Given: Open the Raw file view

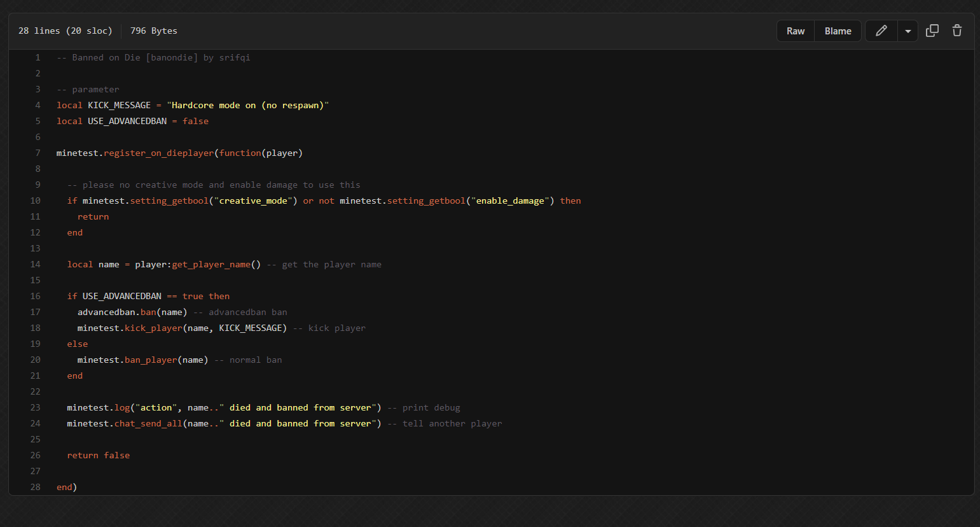Looking at the screenshot, I should pos(795,31).
